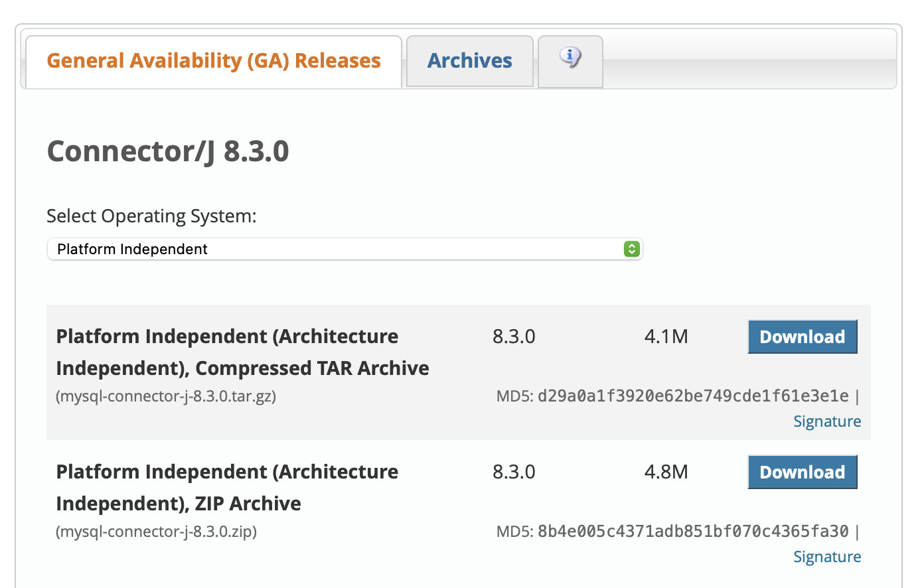Download the ZIP Archive
This screenshot has width=924, height=588.
click(x=803, y=472)
